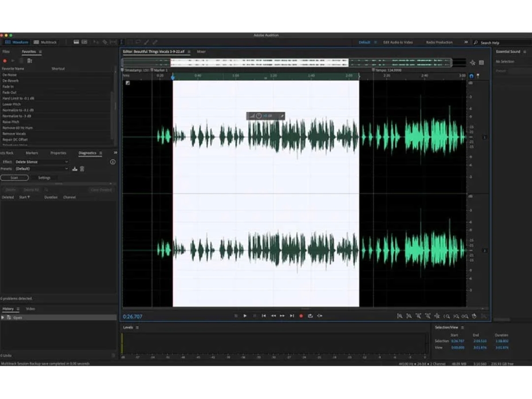The height and width of the screenshot is (399, 532).
Task: Click the Skip Selection transport button
Action: click(320, 316)
